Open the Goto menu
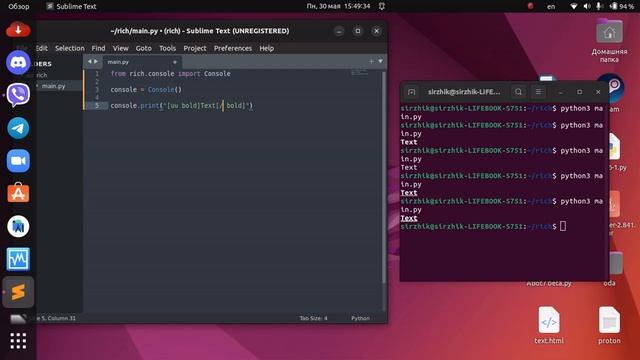Viewport: 640px width, 360px height. tap(144, 48)
